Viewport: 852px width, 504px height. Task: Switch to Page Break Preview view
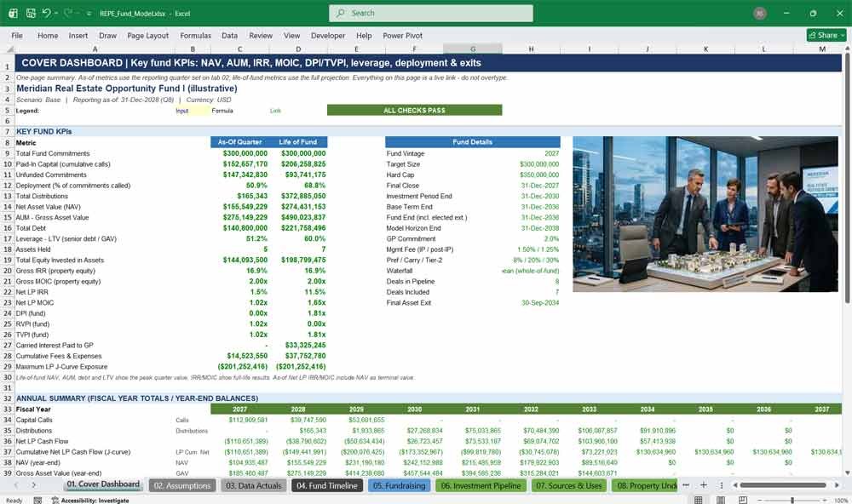[742, 500]
